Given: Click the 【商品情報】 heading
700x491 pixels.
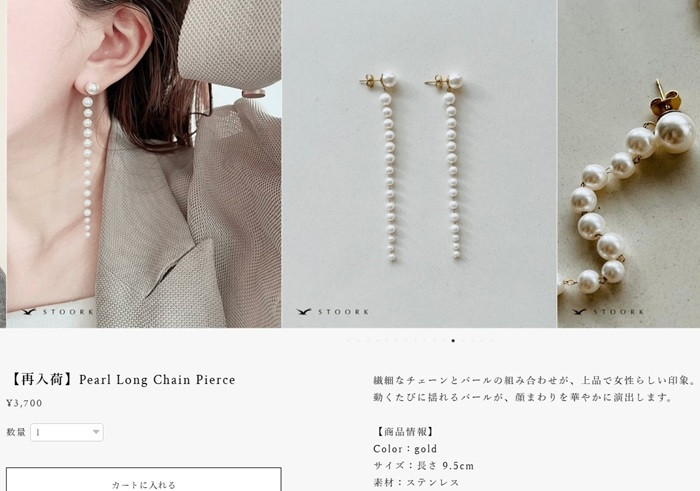Looking at the screenshot, I should (404, 432).
